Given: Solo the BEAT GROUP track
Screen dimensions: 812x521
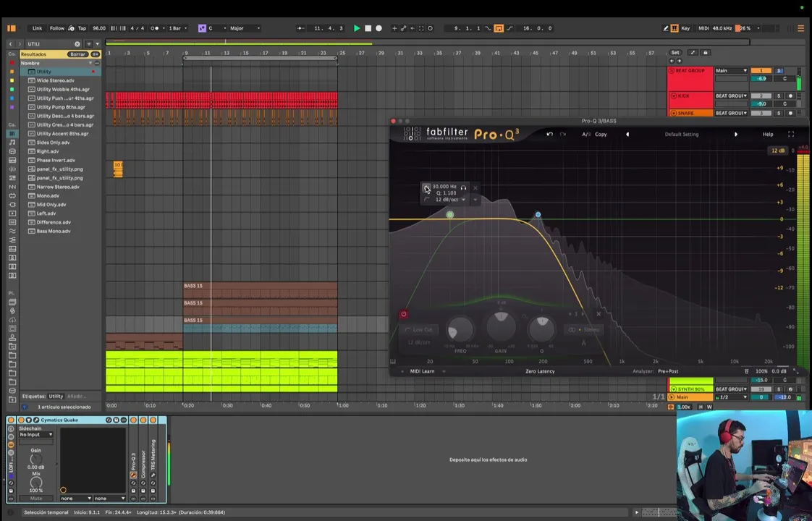Looking at the screenshot, I should click(779, 70).
